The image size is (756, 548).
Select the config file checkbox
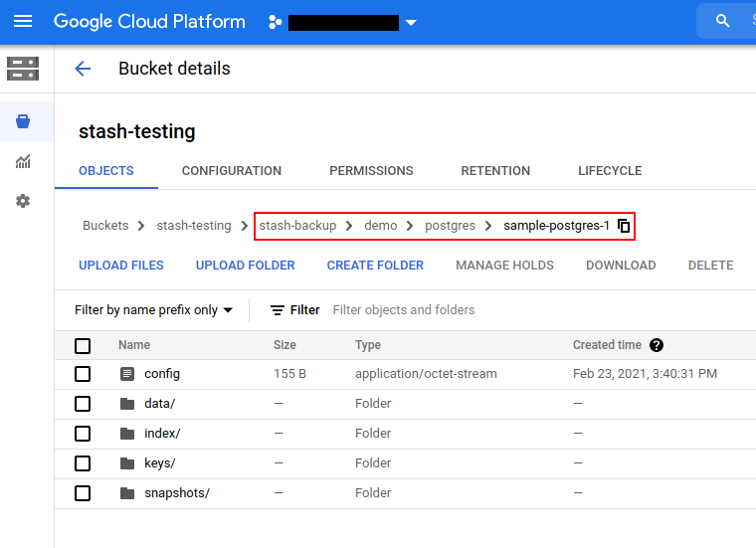(x=83, y=374)
